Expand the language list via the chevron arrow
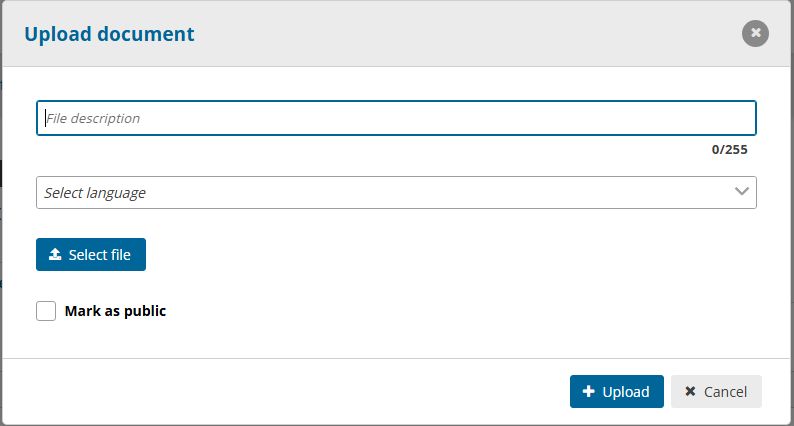 click(x=742, y=192)
